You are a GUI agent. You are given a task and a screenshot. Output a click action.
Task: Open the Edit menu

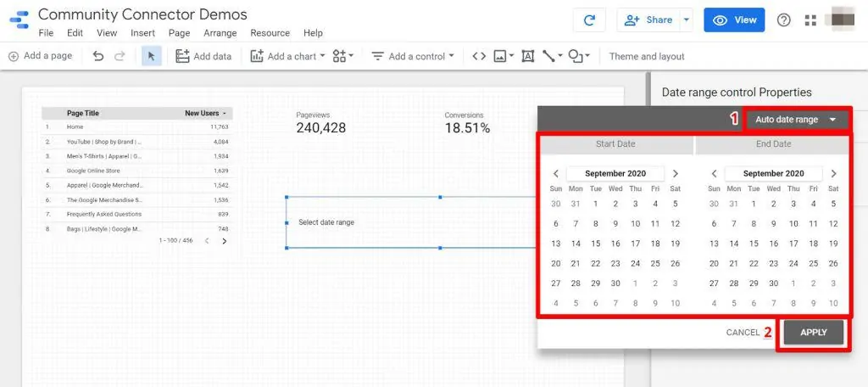(x=75, y=33)
